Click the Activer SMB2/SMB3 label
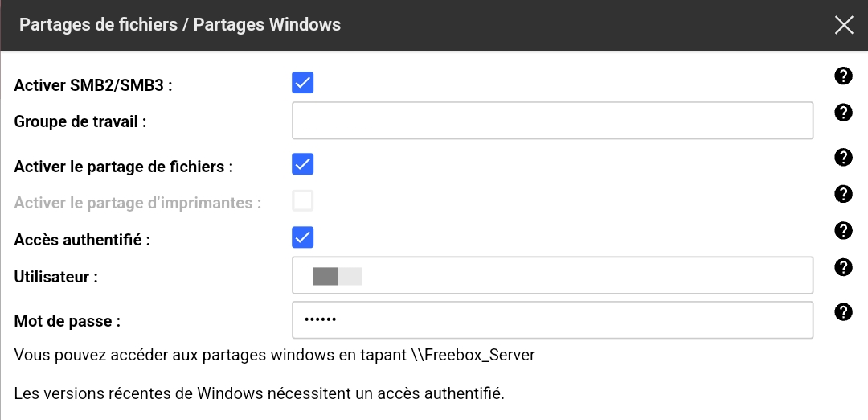 pyautogui.click(x=93, y=85)
